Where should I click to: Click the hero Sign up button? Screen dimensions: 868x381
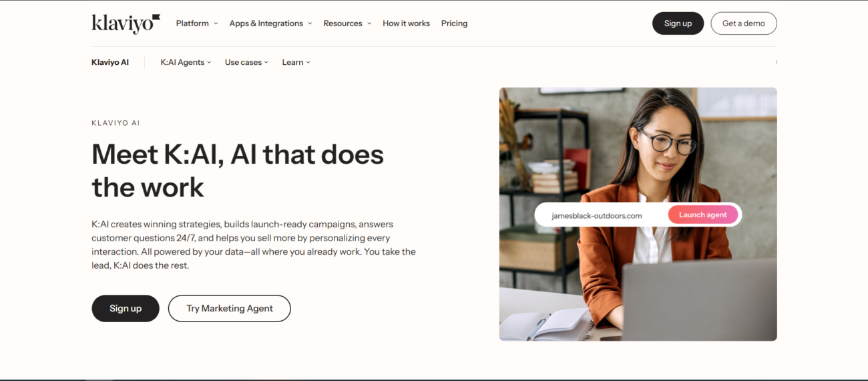point(126,308)
